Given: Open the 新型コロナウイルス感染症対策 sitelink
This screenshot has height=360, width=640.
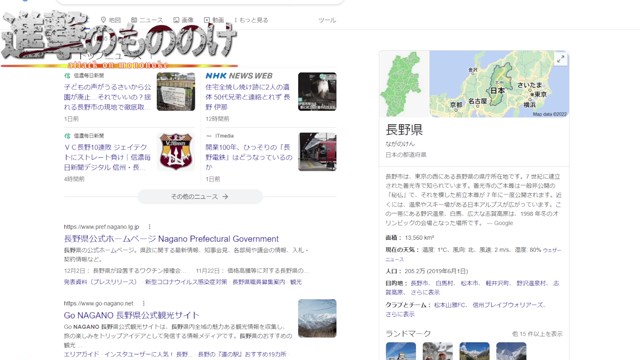Looking at the screenshot, I should (186, 282).
